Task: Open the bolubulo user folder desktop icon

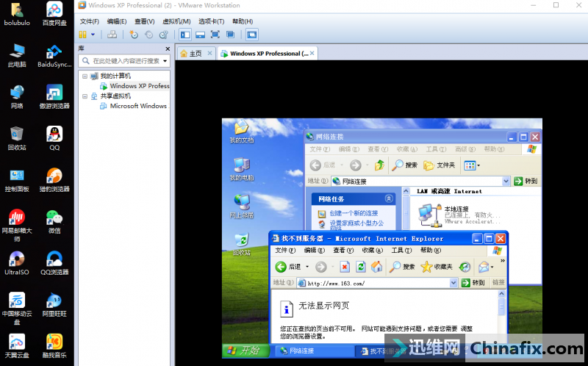Action: click(16, 14)
